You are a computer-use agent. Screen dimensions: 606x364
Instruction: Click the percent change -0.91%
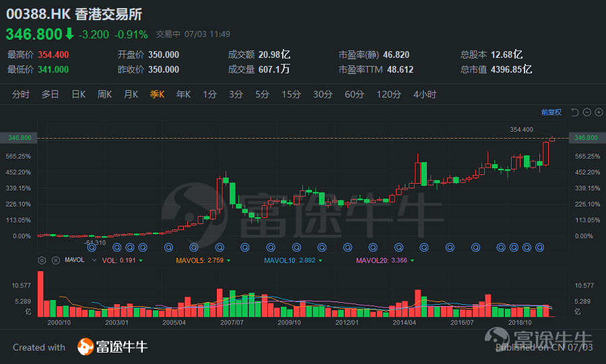pos(131,35)
